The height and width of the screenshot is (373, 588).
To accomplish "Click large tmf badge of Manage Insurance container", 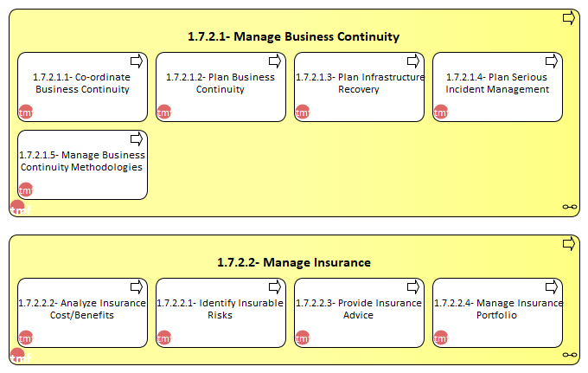I will point(20,356).
